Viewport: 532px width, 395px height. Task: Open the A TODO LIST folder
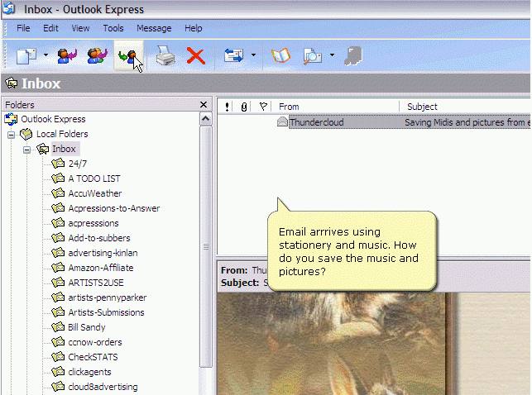[x=94, y=178]
